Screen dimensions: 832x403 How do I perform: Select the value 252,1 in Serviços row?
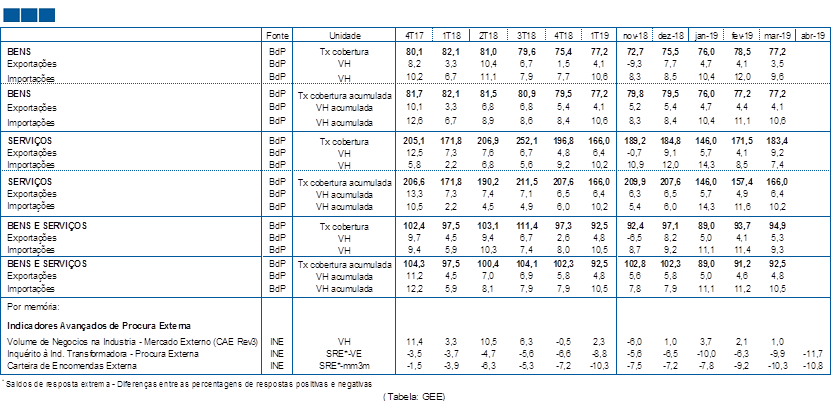pyautogui.click(x=526, y=141)
